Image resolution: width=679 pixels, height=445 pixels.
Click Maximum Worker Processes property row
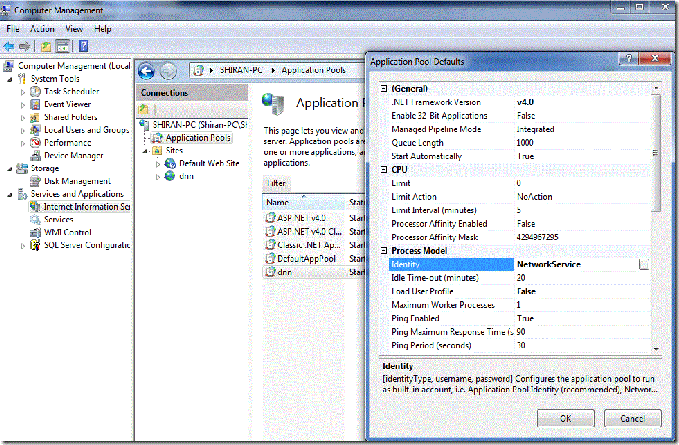click(x=520, y=305)
